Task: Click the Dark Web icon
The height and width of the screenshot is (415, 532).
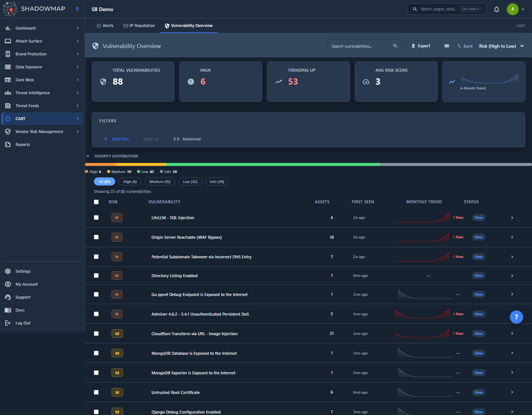Action: [8, 80]
